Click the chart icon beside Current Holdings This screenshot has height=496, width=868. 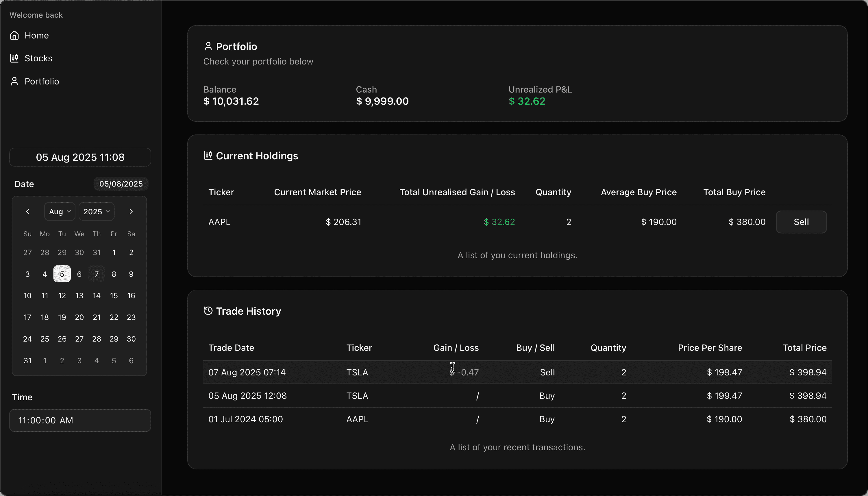(208, 156)
